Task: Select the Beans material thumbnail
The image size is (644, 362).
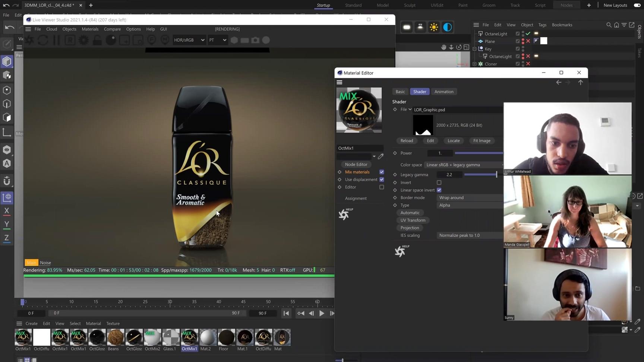Action: (116, 337)
